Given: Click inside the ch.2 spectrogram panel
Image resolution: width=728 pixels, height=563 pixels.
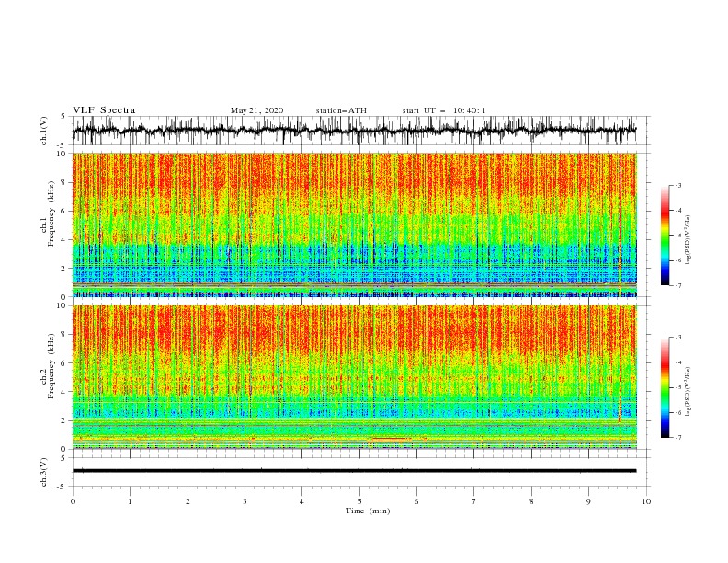Looking at the screenshot, I should 354,377.
